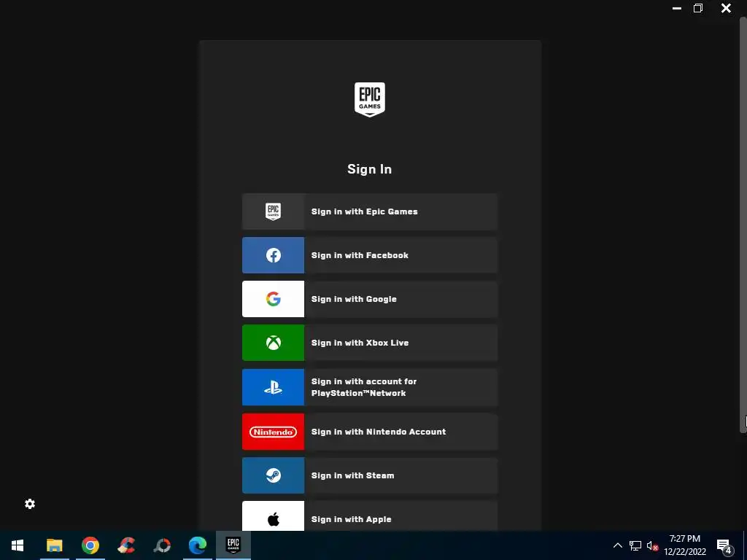The image size is (747, 560).
Task: Sign in with account for PlayStation Network
Action: click(370, 387)
